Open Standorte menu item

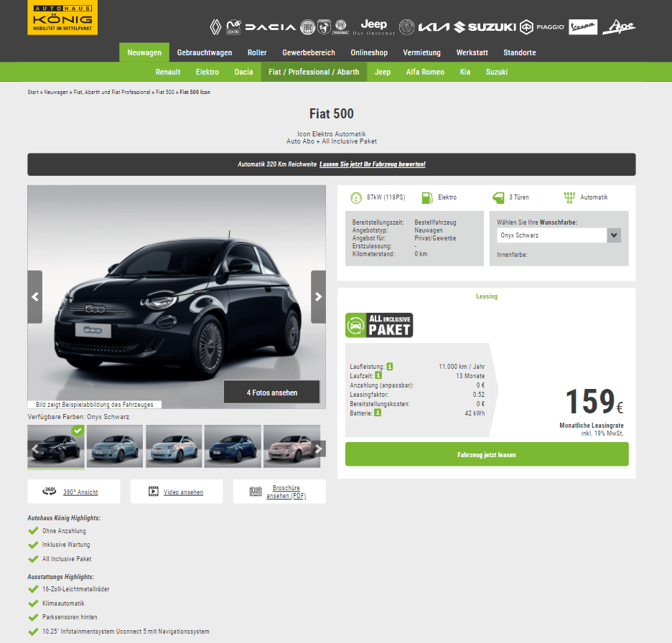pyautogui.click(x=520, y=52)
